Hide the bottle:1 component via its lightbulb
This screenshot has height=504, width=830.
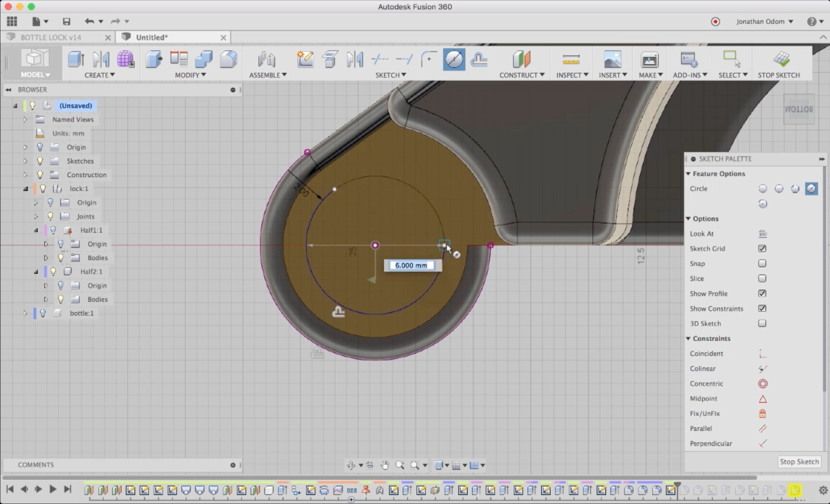coord(43,313)
